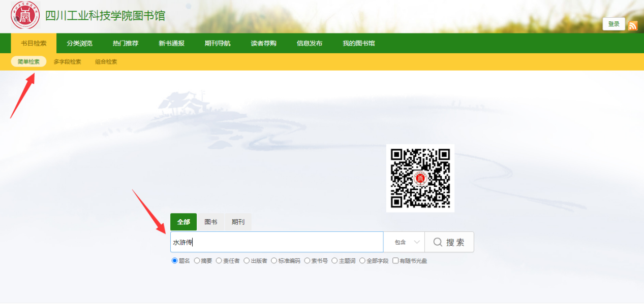The width and height of the screenshot is (644, 306).
Task: Select the 摘要 radio button
Action: (197, 261)
